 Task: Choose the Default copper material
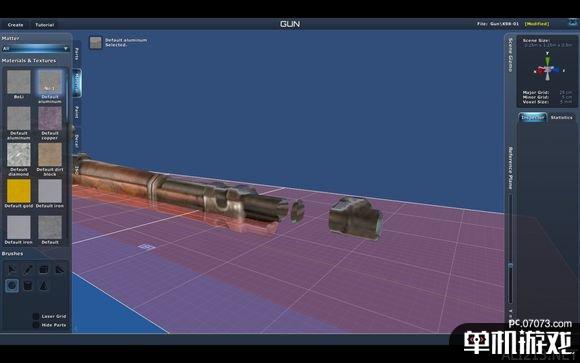[50, 123]
